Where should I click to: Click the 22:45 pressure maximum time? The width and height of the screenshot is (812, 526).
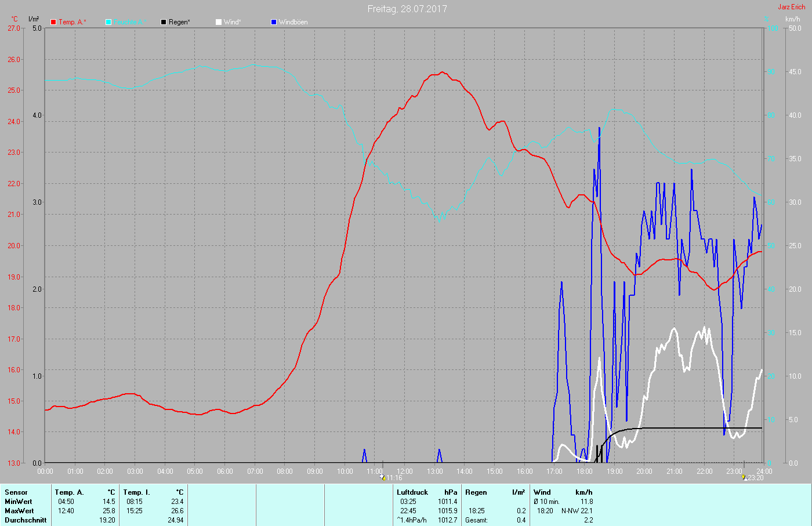(408, 511)
